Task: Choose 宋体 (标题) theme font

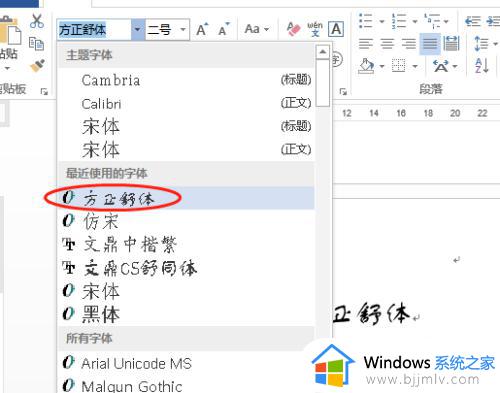Action: (x=186, y=126)
